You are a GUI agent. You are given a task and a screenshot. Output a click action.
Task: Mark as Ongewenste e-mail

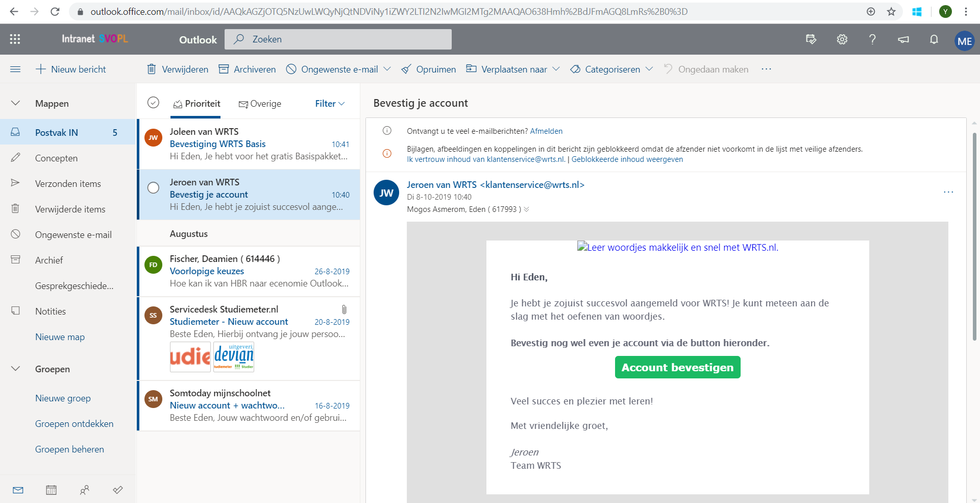pyautogui.click(x=333, y=69)
